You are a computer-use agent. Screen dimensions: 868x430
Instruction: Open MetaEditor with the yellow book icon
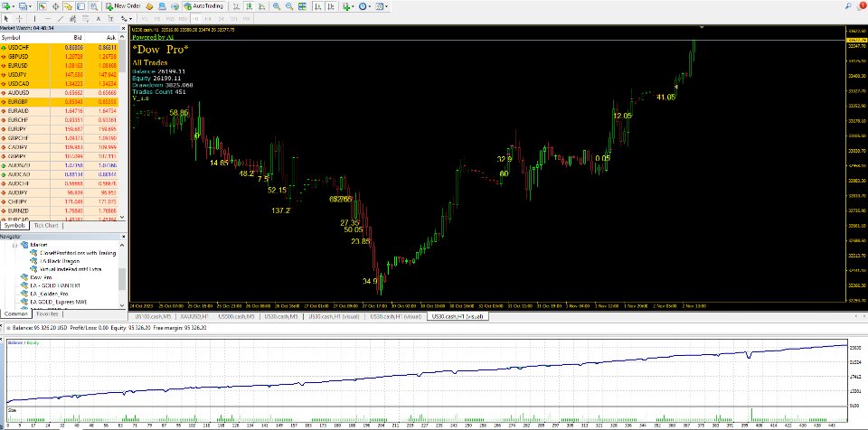(149, 6)
